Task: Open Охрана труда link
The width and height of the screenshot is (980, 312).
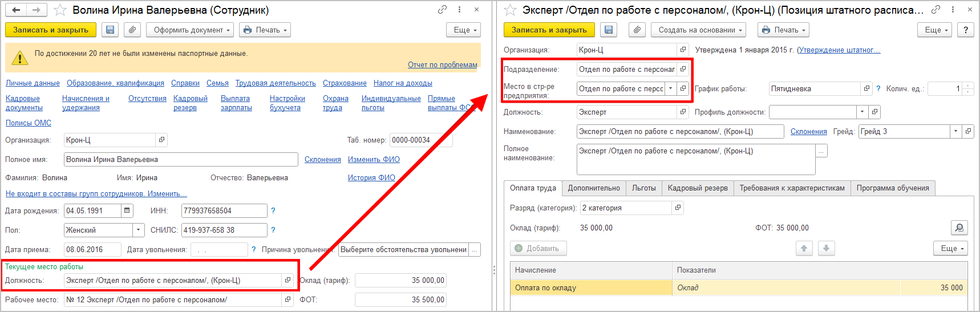Action: [x=335, y=103]
